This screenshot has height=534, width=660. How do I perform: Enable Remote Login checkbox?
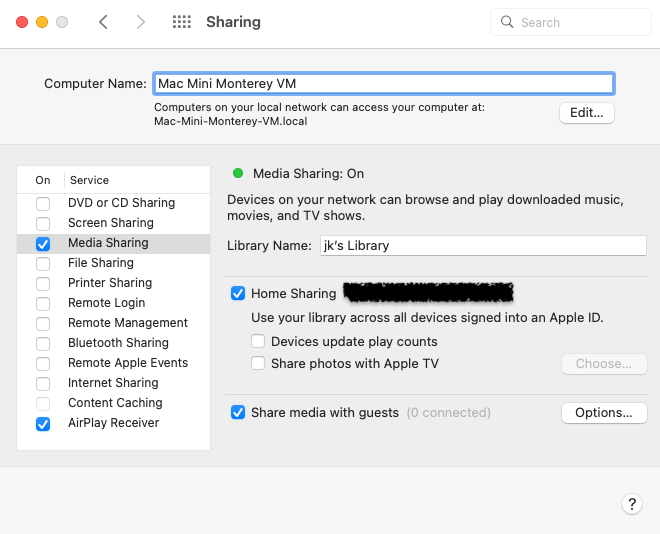click(x=43, y=303)
